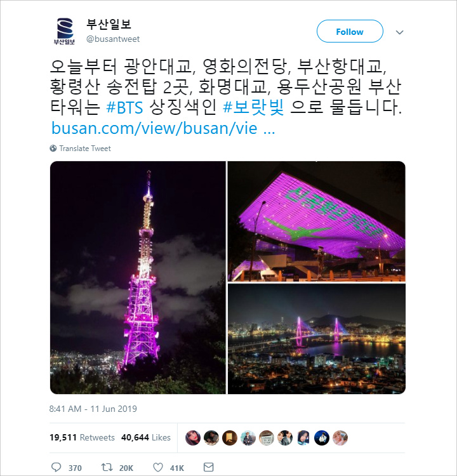Click the @busantweet handle
Image resolution: width=457 pixels, height=476 pixels.
113,39
